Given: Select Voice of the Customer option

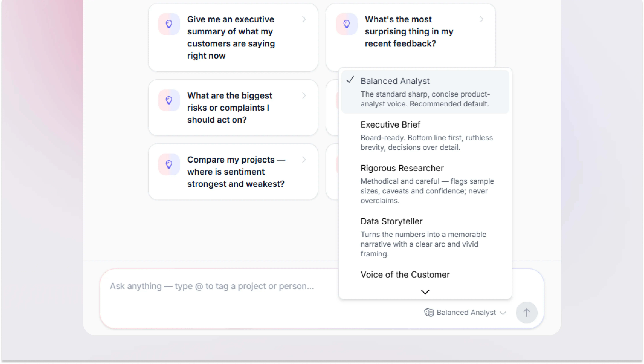Looking at the screenshot, I should click(405, 275).
